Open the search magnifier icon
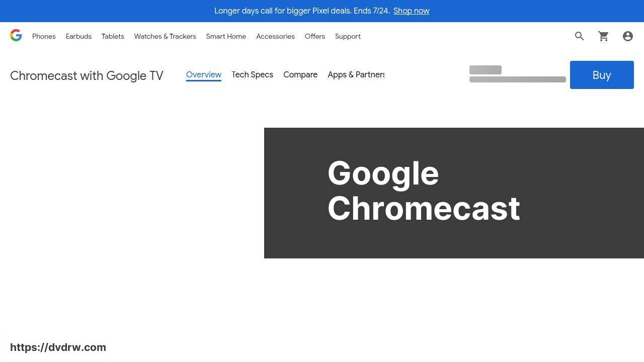Viewport: 644px width, 362px height. coord(580,36)
